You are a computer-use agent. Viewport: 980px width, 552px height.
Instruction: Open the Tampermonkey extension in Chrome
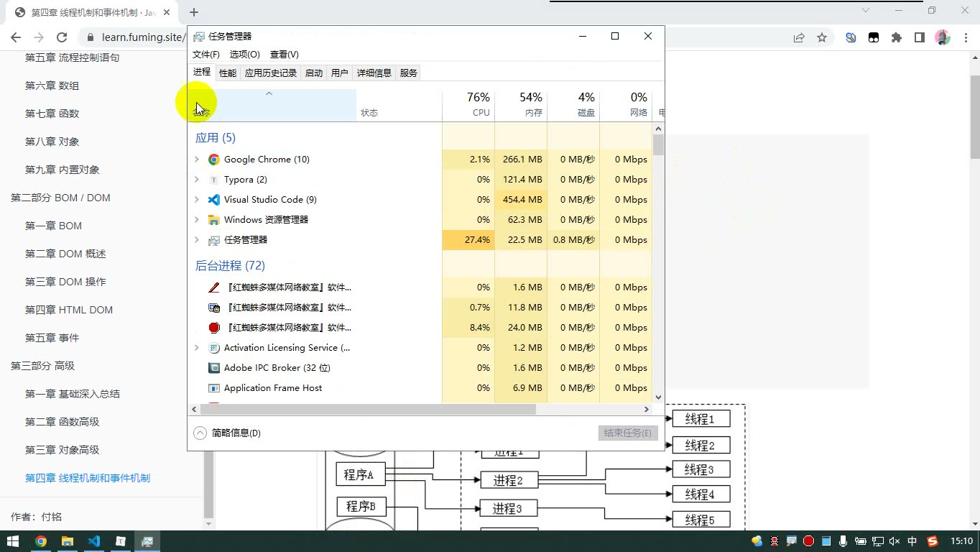tap(874, 38)
